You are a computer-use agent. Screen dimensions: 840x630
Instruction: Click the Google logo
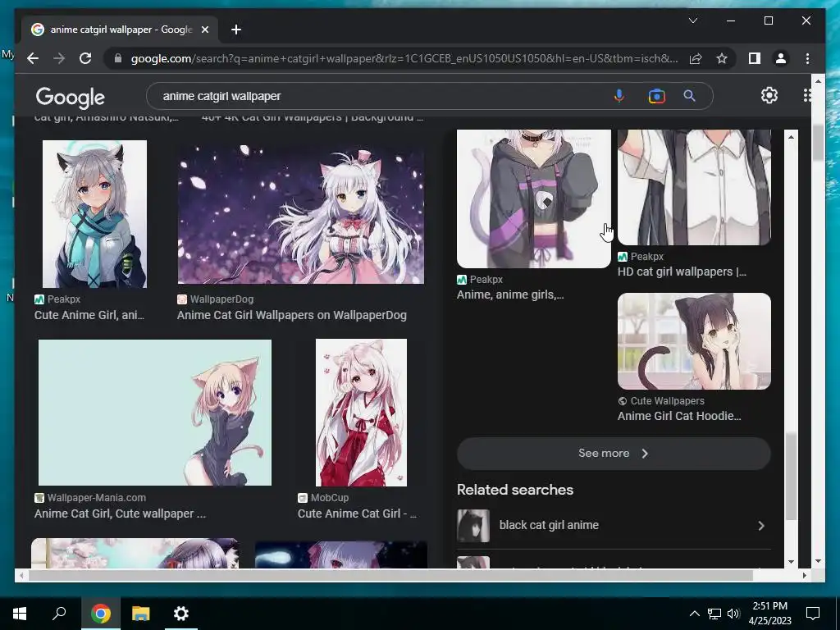[x=71, y=98]
